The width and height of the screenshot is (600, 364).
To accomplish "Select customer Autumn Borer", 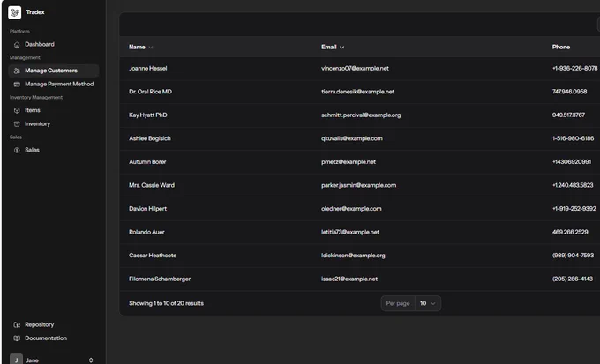I will tap(147, 162).
